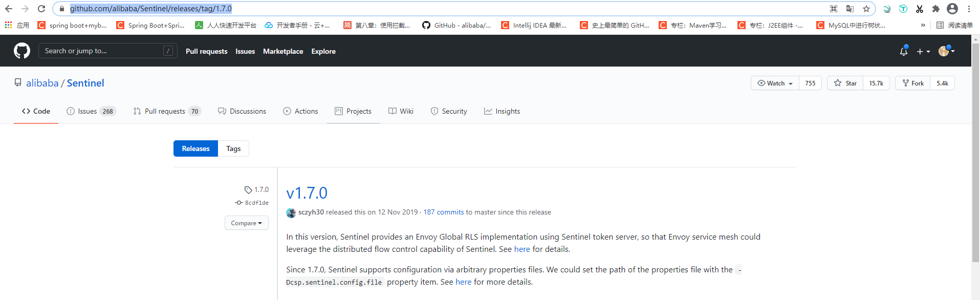Switch to the Discussions tab
The image size is (980, 300).
pyautogui.click(x=242, y=111)
